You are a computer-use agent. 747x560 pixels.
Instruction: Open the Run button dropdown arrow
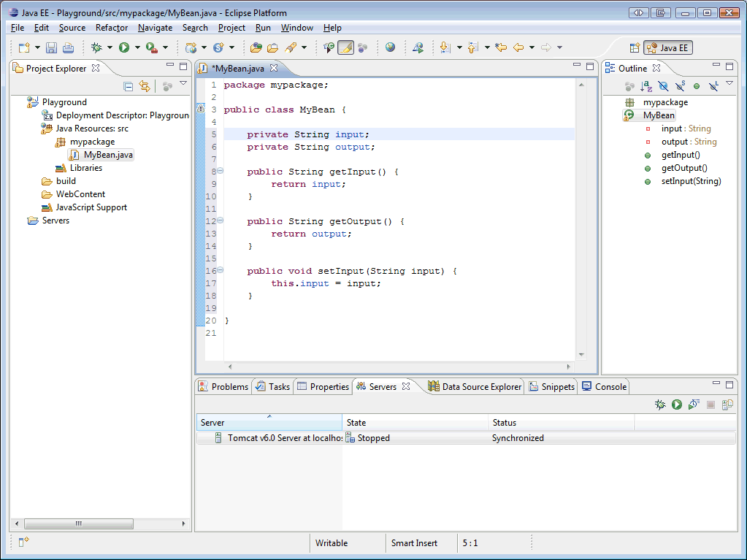(x=137, y=47)
